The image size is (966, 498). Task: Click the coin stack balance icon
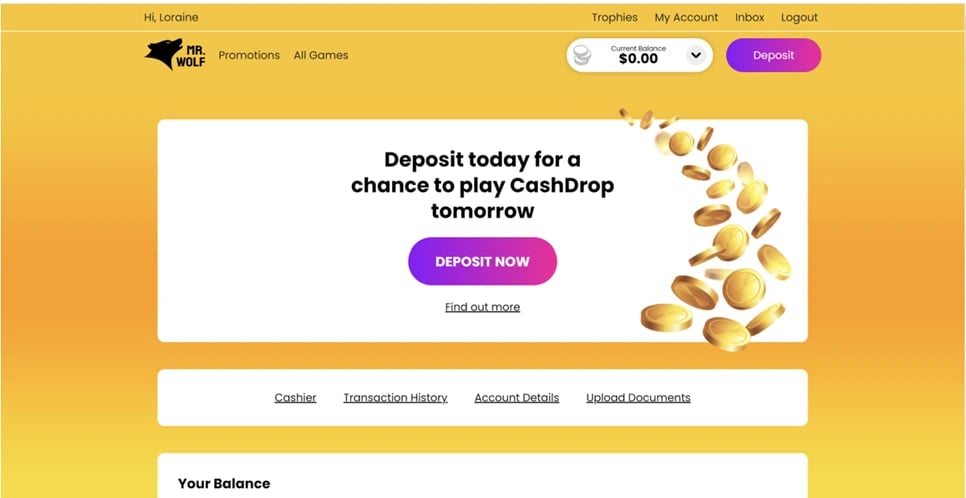pyautogui.click(x=582, y=56)
